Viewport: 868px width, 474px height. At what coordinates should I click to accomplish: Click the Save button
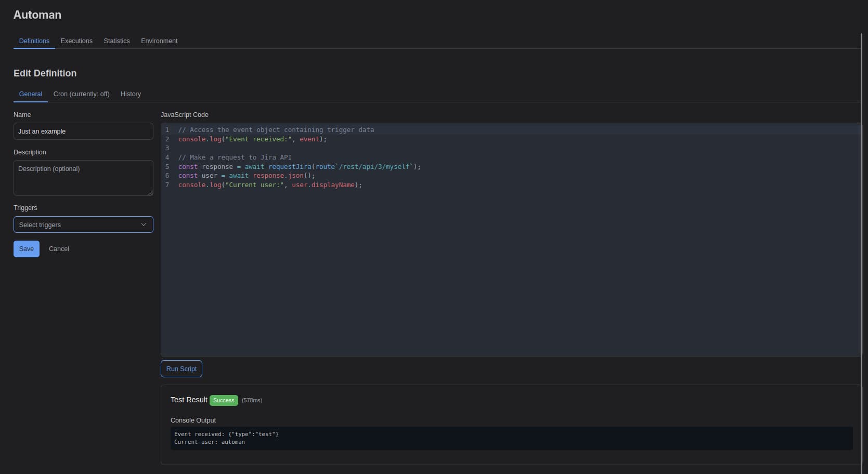pyautogui.click(x=27, y=249)
